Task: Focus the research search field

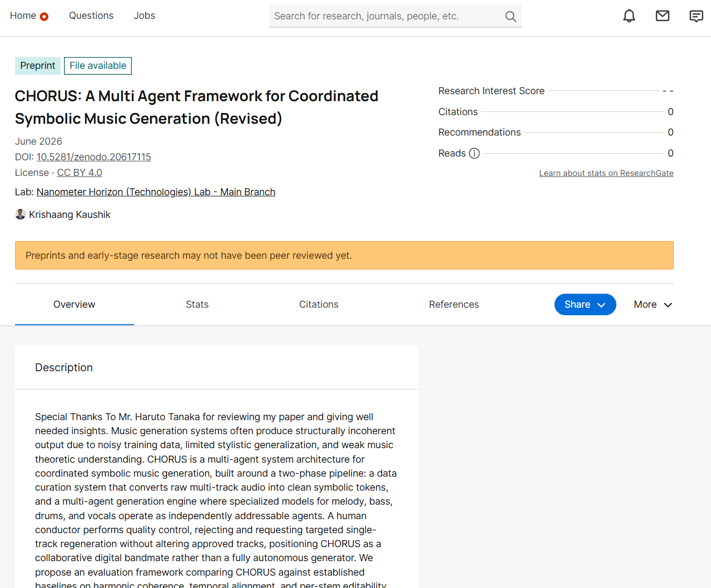Action: 387,16
